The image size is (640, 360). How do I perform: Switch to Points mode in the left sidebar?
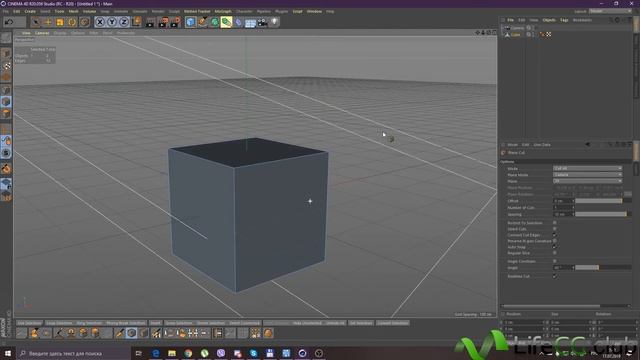pyautogui.click(x=6, y=90)
